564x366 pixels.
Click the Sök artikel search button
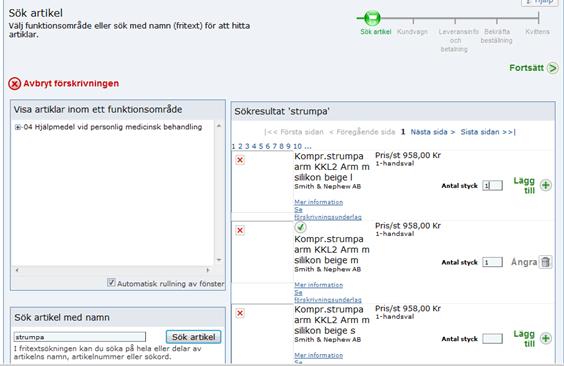pyautogui.click(x=194, y=337)
